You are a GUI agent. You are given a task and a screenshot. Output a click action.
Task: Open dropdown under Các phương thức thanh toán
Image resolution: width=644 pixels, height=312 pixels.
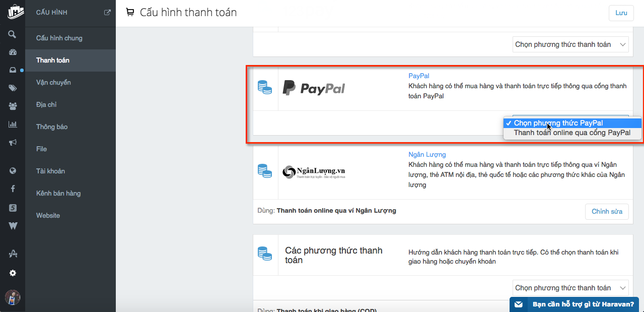click(x=570, y=288)
